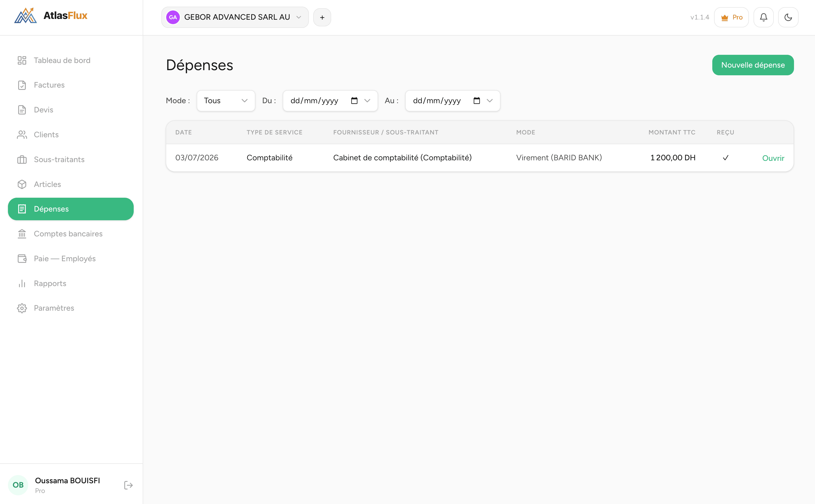The image size is (815, 504).
Task: Select Dépenses menu item
Action: (x=71, y=209)
